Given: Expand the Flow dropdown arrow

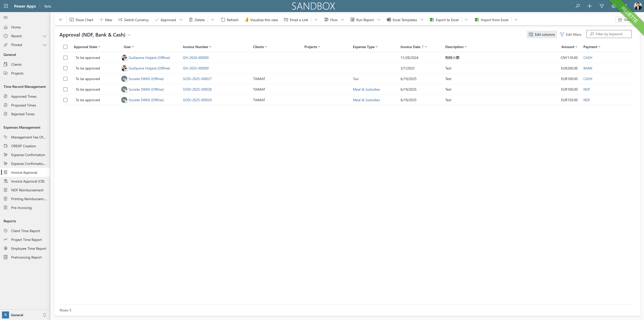Looking at the screenshot, I should [342, 20].
